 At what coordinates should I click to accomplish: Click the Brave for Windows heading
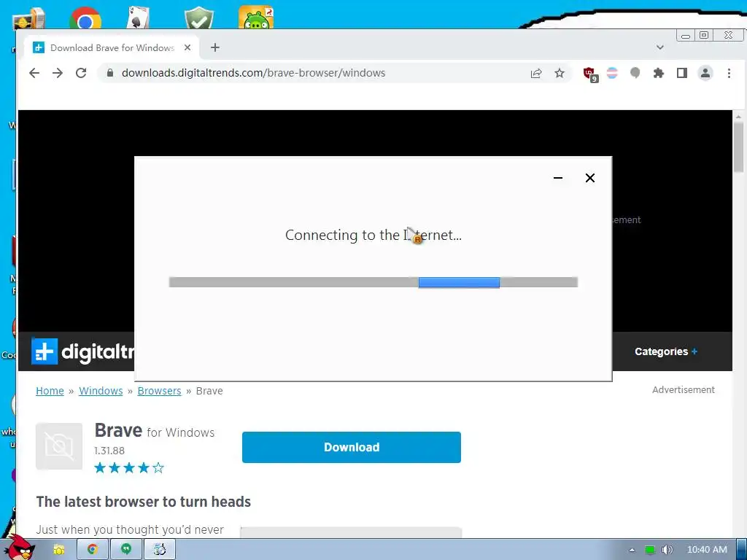coord(155,431)
